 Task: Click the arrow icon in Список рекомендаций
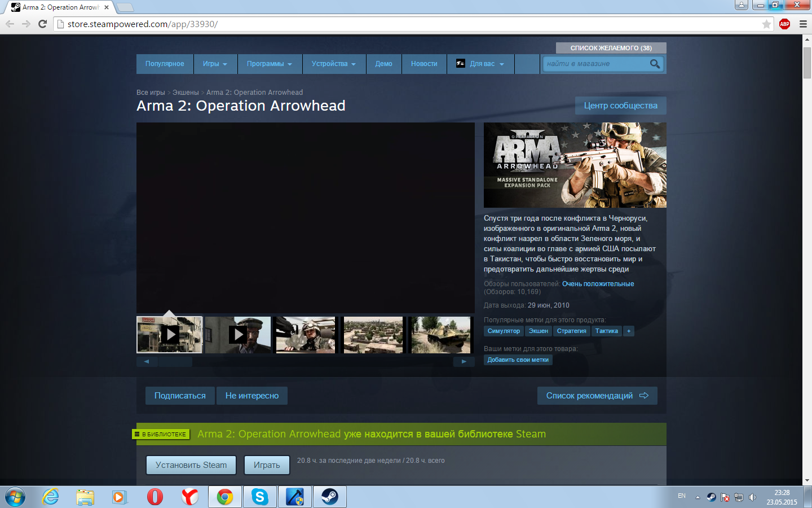click(x=644, y=396)
